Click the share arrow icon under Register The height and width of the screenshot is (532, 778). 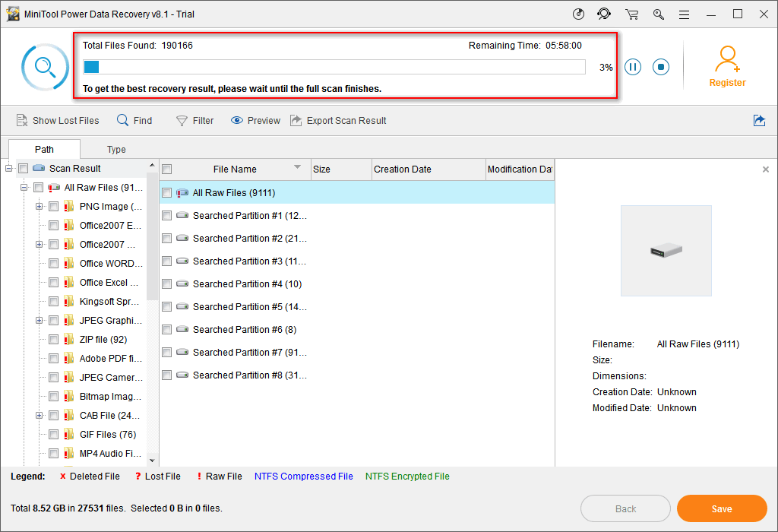[759, 121]
